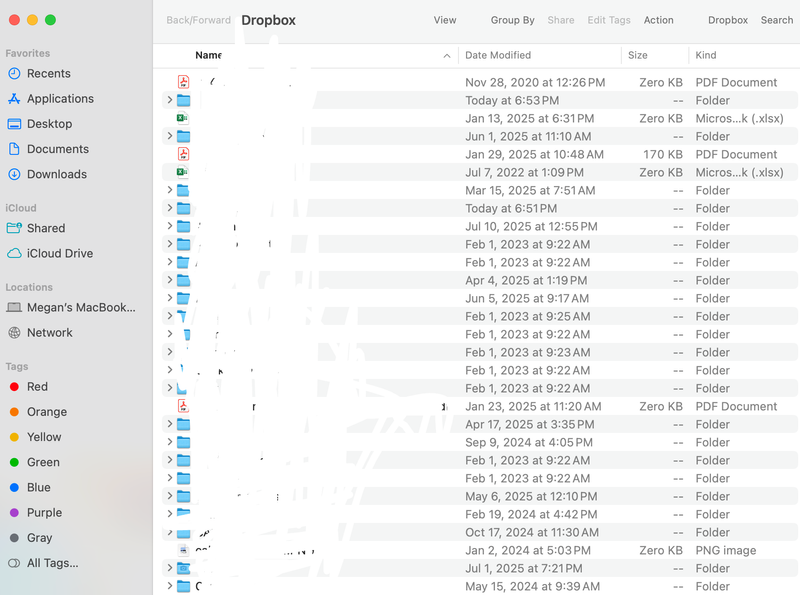Image resolution: width=800 pixels, height=595 pixels.
Task: Filter by the Gray tag
Action: [31, 538]
